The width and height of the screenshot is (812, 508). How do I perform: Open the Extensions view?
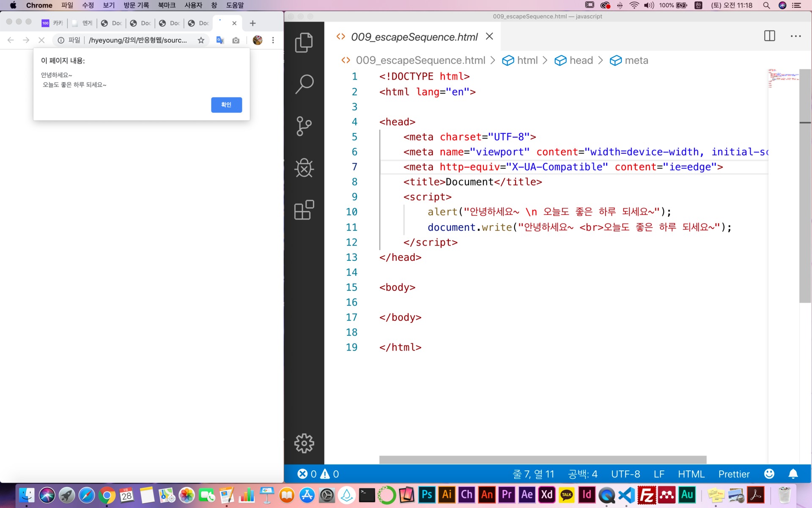click(304, 210)
